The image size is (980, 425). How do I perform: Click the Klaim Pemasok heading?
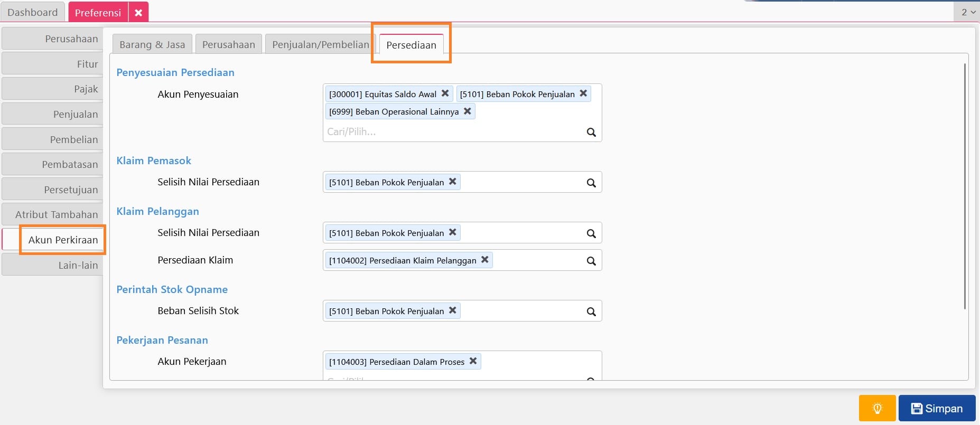(x=154, y=160)
